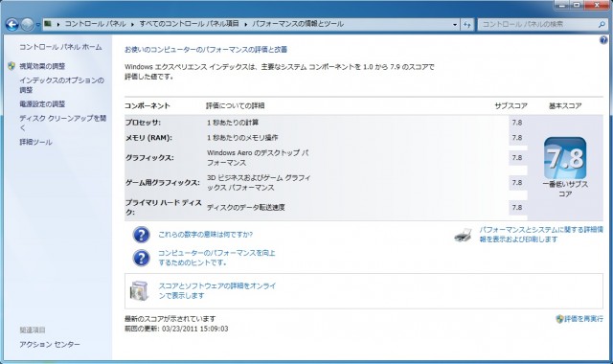Click the shield icon beside 視覚効果の調整
Viewport: 613px width, 364px height.
coord(11,66)
